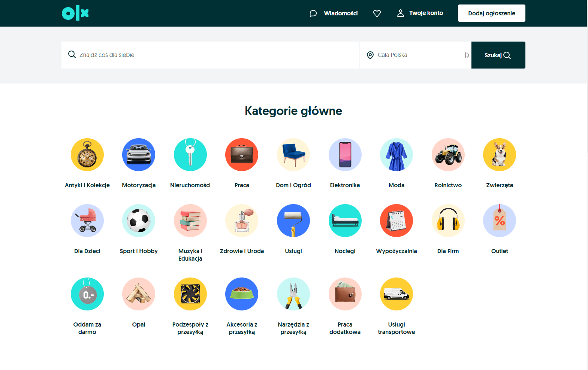Open the Outlet category link text

click(x=500, y=251)
